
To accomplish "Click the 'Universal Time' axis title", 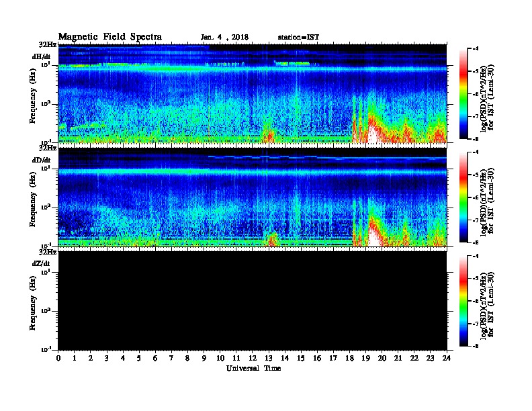I will 253,368.
